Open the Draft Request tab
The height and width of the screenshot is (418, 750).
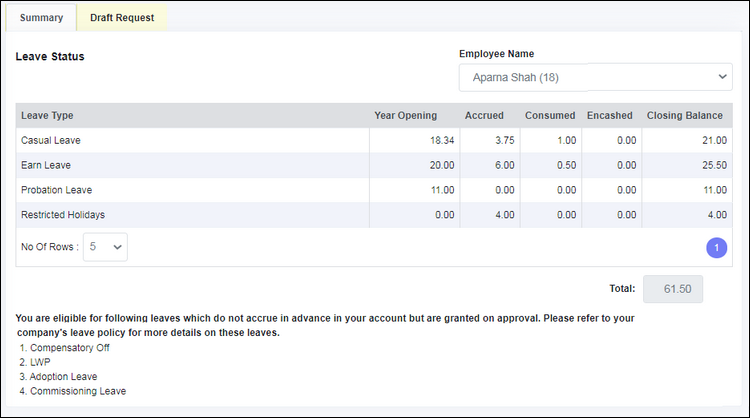click(122, 18)
